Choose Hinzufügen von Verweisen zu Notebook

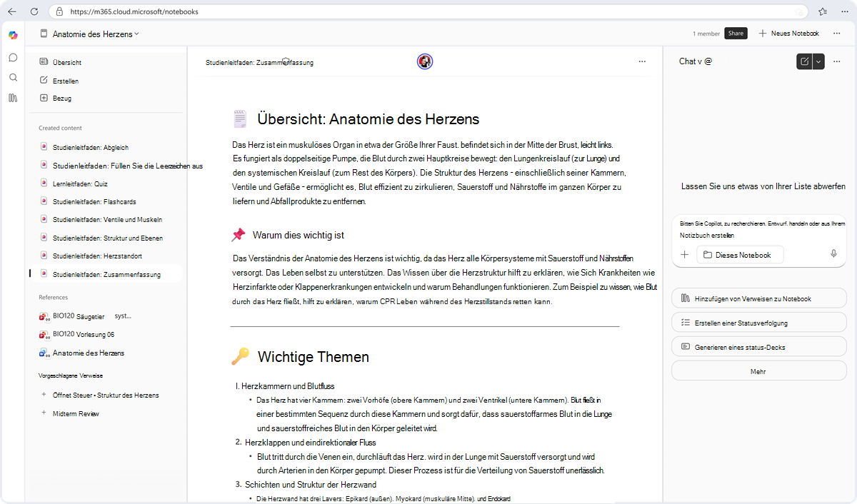[759, 299]
